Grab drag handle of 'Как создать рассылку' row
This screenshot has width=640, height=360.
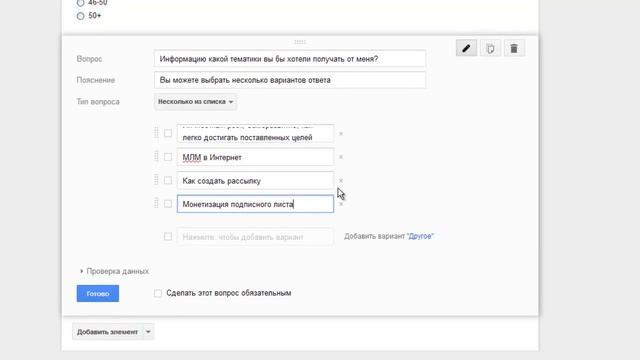pyautogui.click(x=156, y=180)
